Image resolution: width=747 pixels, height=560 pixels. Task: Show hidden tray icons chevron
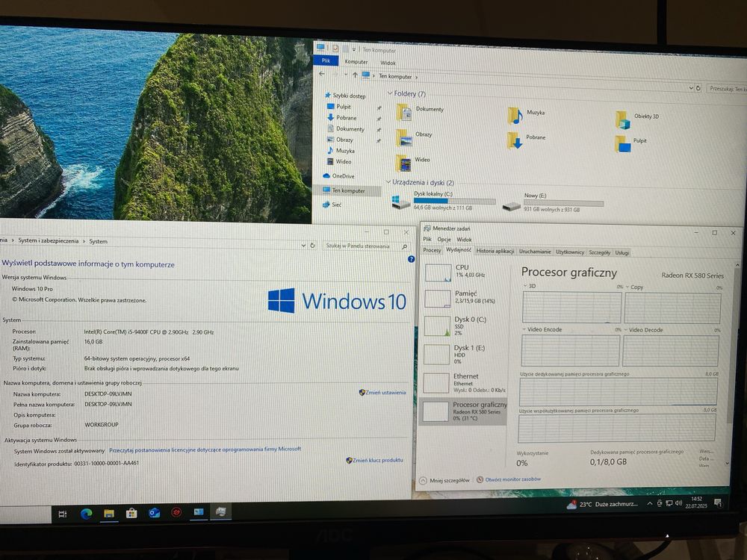[x=649, y=503]
